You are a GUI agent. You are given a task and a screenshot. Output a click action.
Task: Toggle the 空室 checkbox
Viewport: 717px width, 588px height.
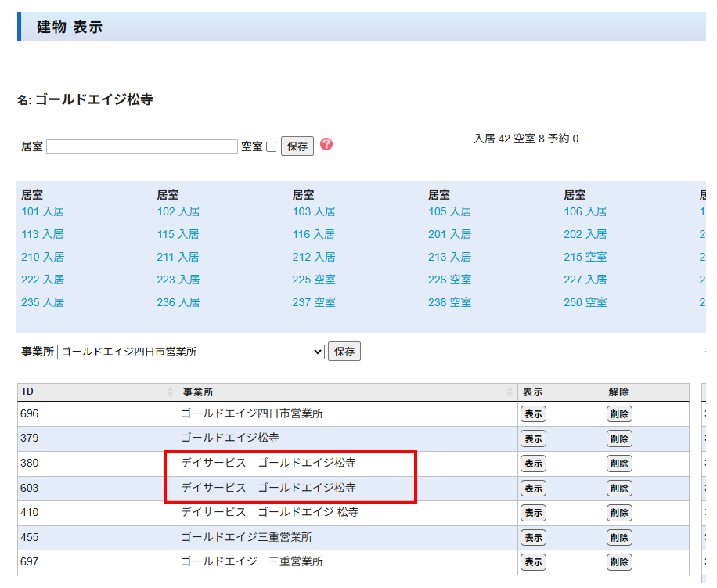(x=271, y=146)
